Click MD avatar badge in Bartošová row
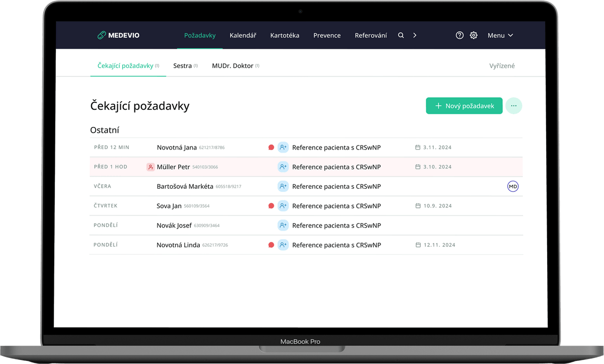Viewport: 604px width, 364px height. point(512,186)
